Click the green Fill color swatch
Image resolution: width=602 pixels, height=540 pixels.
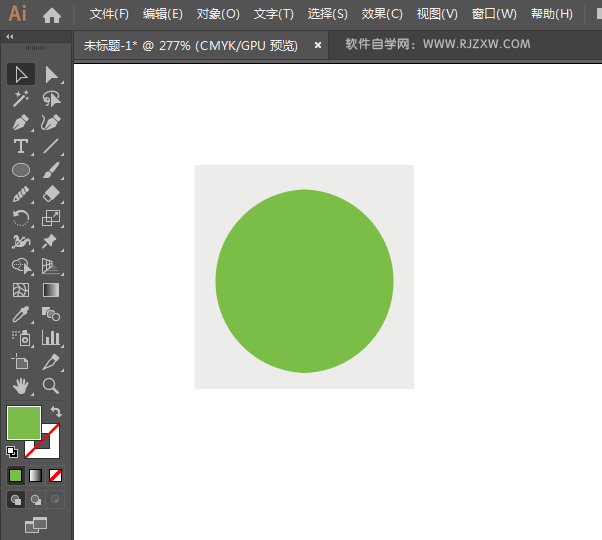tap(24, 423)
